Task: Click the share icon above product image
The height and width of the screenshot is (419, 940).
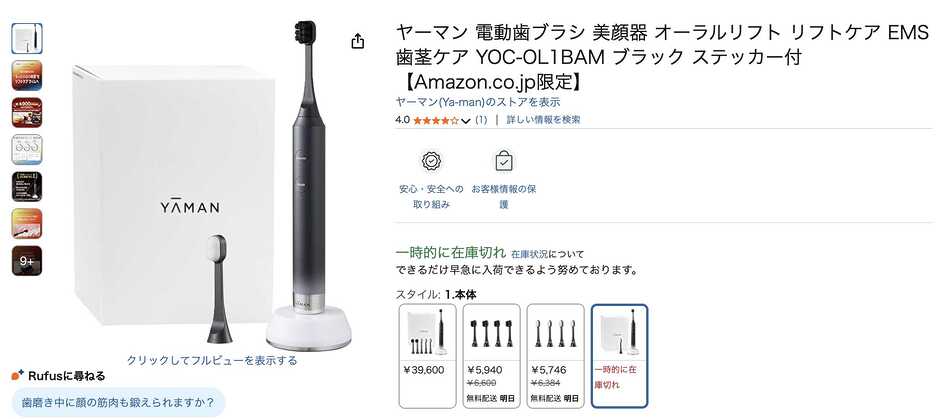Action: click(357, 41)
